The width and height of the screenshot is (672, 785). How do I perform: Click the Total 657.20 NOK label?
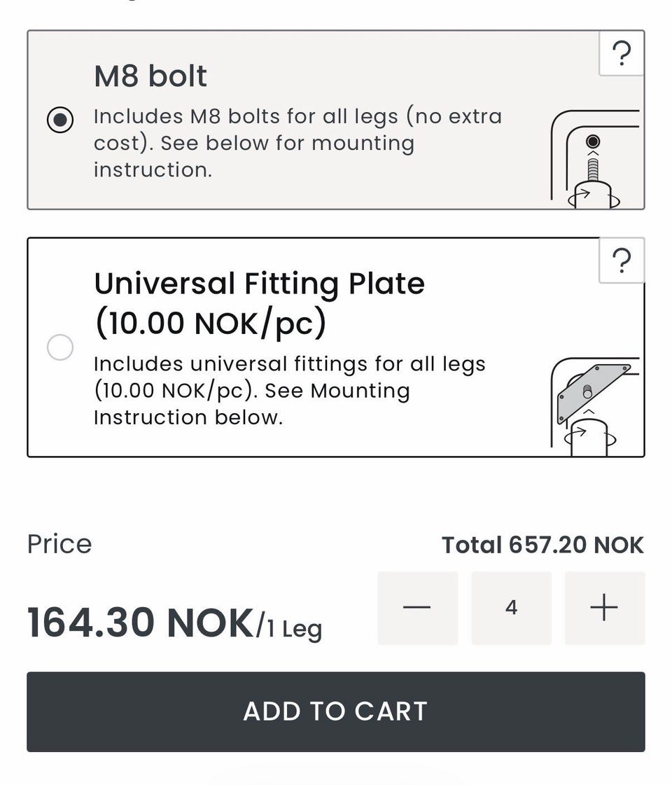(543, 545)
